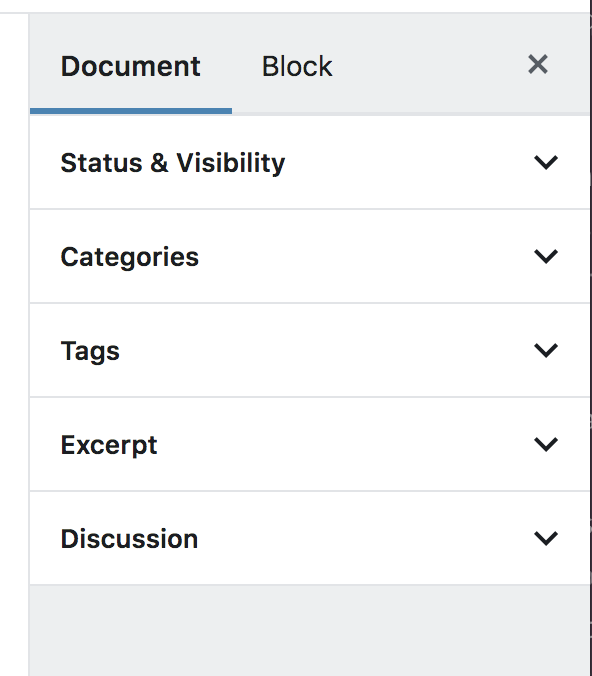Switch to the Block tab
The image size is (592, 676).
point(297,66)
